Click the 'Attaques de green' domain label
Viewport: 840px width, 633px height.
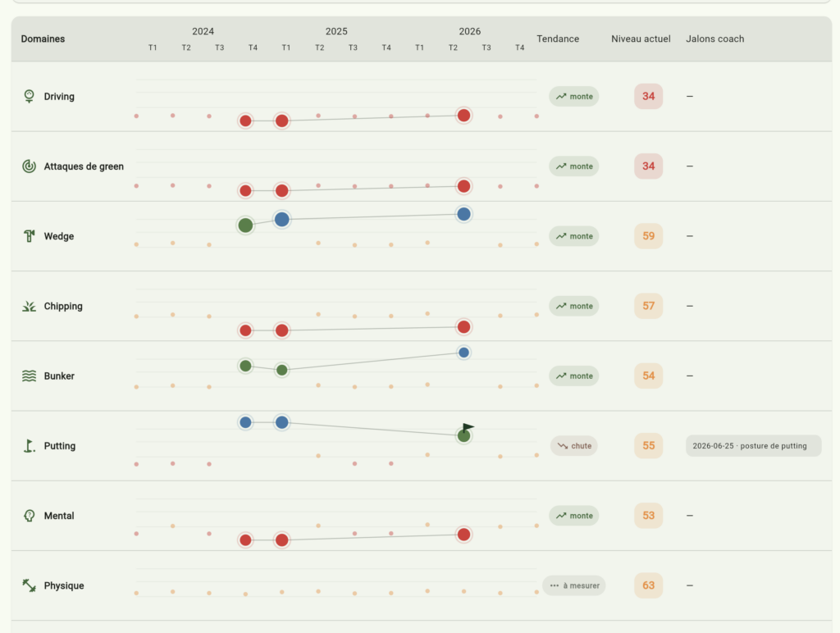pos(84,166)
